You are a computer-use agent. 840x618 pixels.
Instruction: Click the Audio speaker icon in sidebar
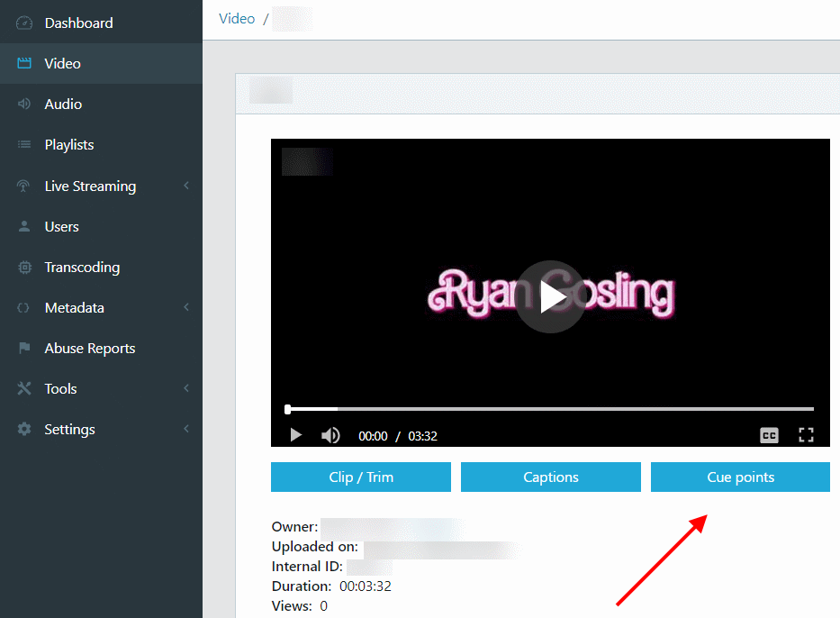click(x=24, y=104)
